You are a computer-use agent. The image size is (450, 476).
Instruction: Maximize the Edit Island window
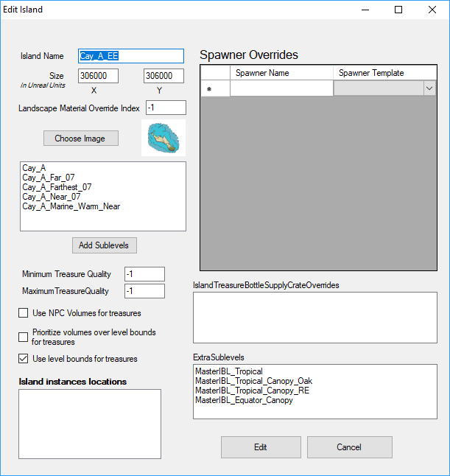398,10
